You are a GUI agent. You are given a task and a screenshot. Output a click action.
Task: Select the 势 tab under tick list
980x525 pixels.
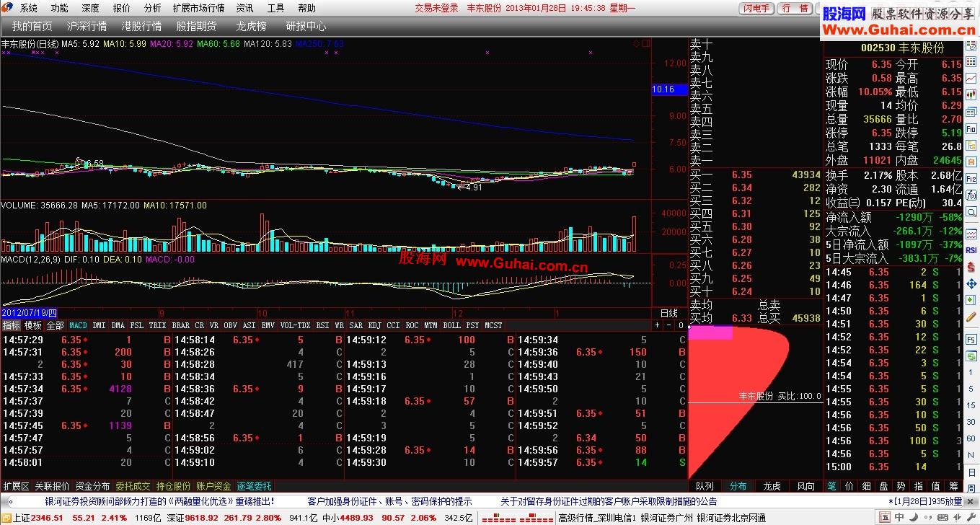point(901,486)
